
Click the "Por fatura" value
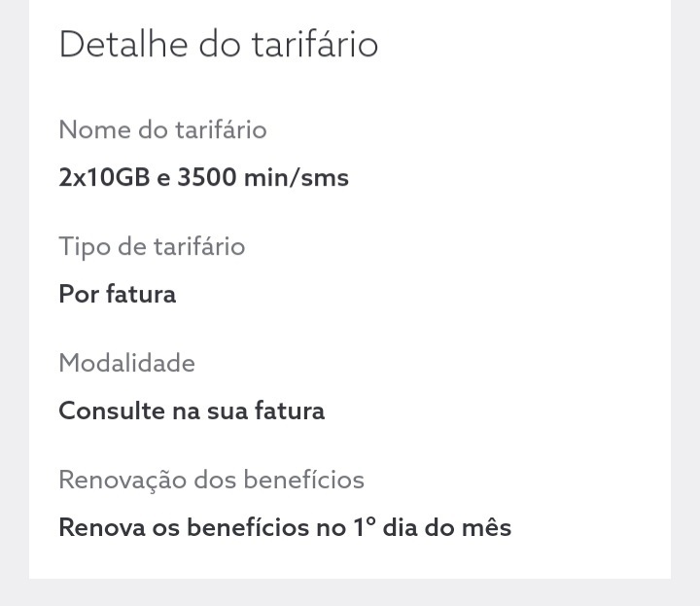[x=117, y=295]
